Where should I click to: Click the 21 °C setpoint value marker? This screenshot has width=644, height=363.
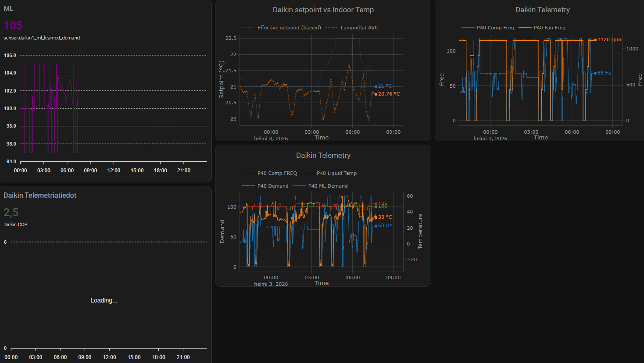click(385, 86)
